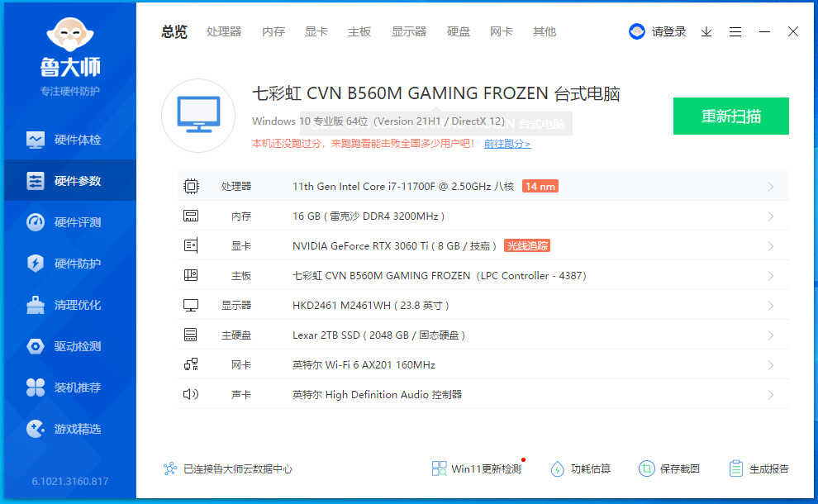Switch to the 网卡 tab

(x=502, y=32)
